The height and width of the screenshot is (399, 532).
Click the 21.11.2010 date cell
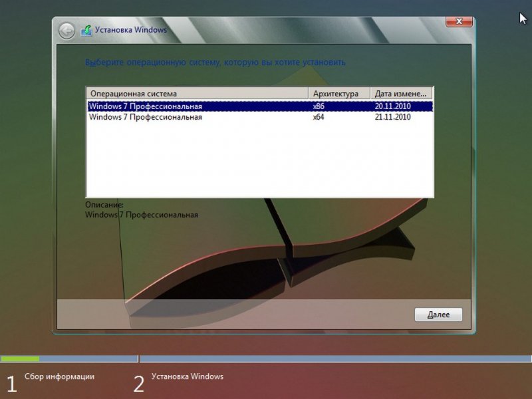coord(392,117)
